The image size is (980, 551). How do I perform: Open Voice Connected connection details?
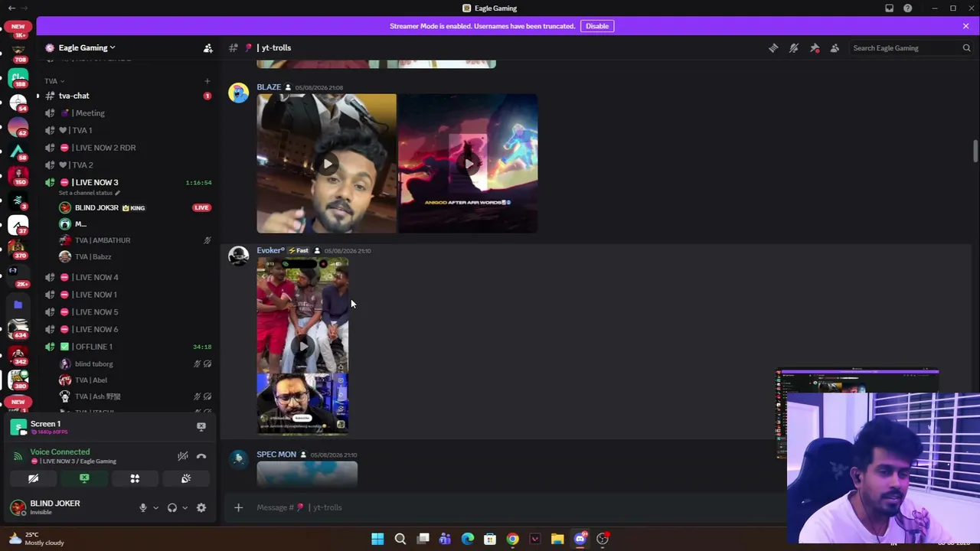(x=60, y=452)
